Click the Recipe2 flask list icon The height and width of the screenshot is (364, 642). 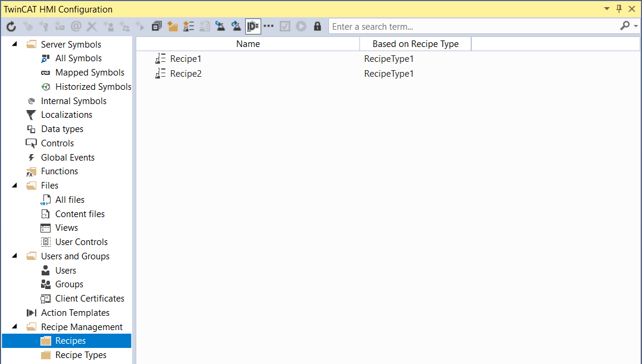[x=160, y=73]
